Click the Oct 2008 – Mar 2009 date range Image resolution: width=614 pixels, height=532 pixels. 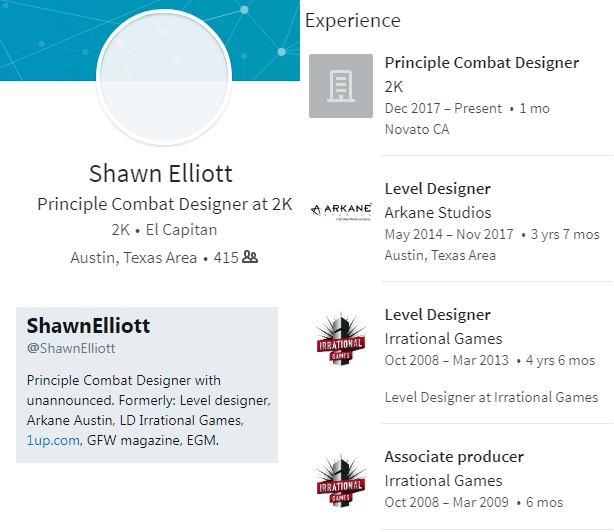tap(446, 502)
